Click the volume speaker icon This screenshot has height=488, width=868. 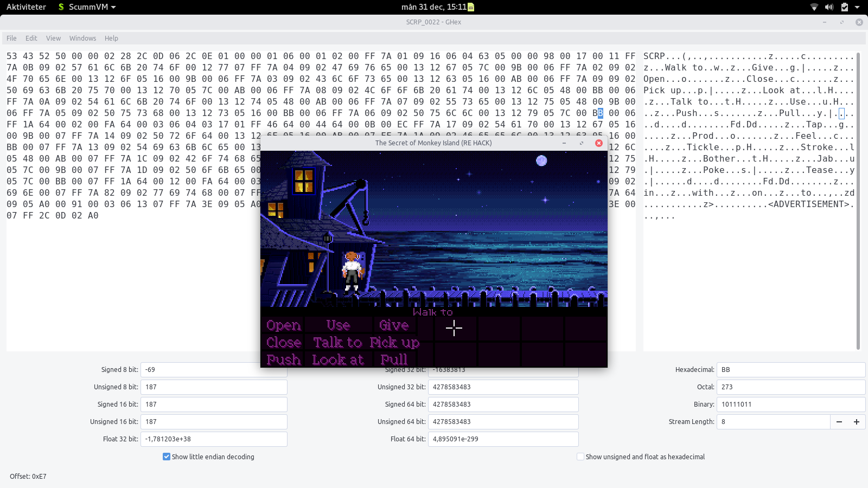tap(829, 7)
